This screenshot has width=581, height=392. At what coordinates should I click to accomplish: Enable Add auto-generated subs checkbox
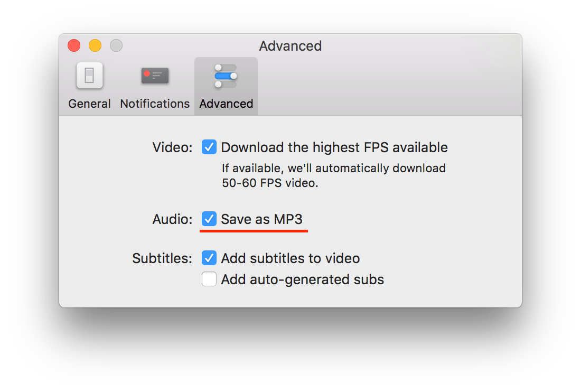click(209, 279)
